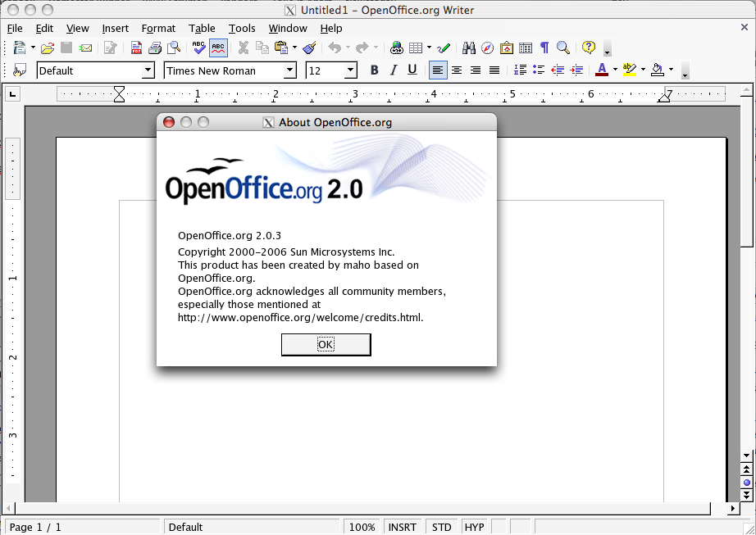Show Draw Functions
The image size is (756, 535).
point(443,48)
